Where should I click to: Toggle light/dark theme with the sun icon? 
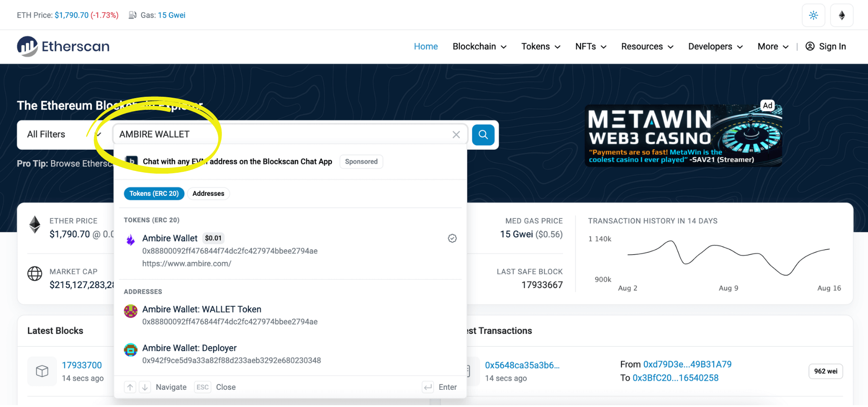point(813,15)
